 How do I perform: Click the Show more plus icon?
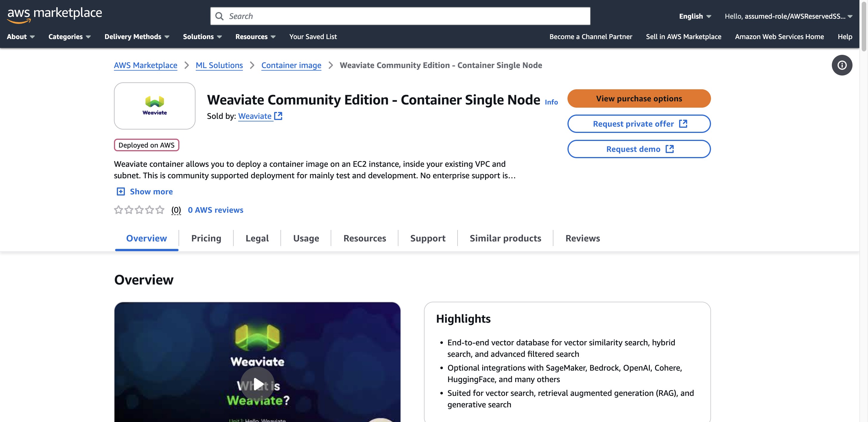pyautogui.click(x=121, y=191)
